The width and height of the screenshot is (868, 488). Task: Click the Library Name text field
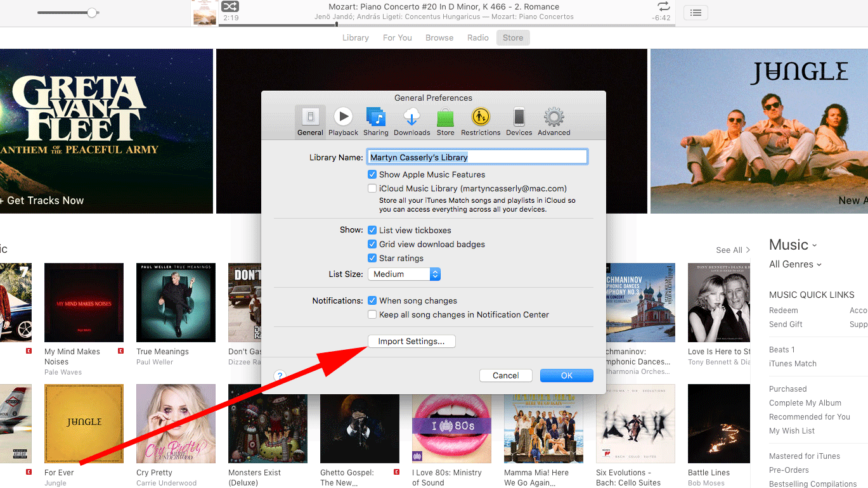click(x=477, y=157)
